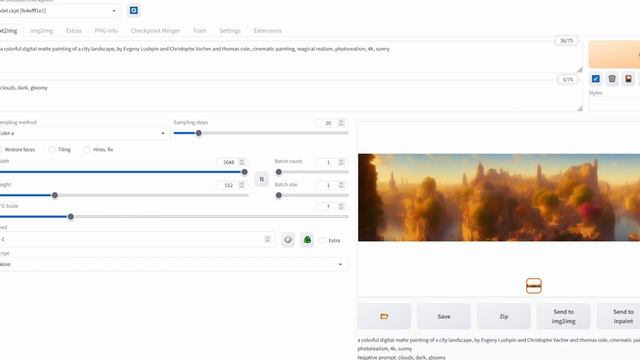Click the Batch size slider handle
The height and width of the screenshot is (360, 640).
tap(279, 196)
